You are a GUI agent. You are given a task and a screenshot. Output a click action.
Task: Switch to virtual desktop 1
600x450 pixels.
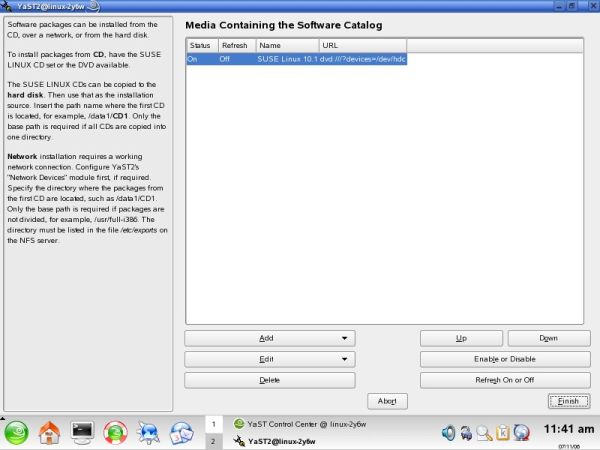tap(214, 424)
